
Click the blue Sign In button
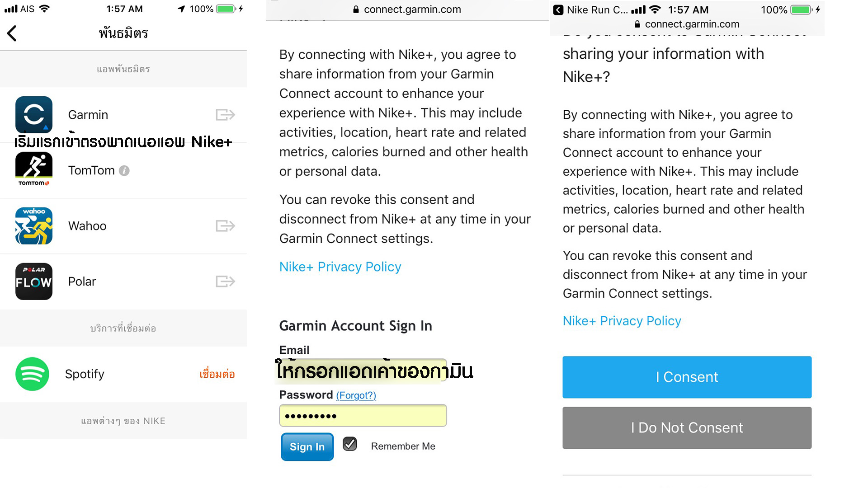coord(307,447)
